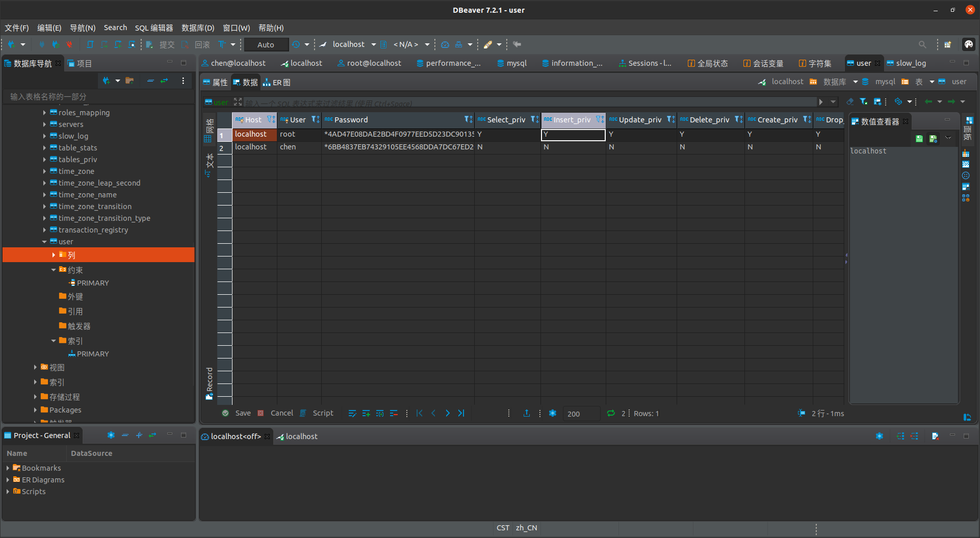Select the time_zone_transition_type table

point(104,218)
